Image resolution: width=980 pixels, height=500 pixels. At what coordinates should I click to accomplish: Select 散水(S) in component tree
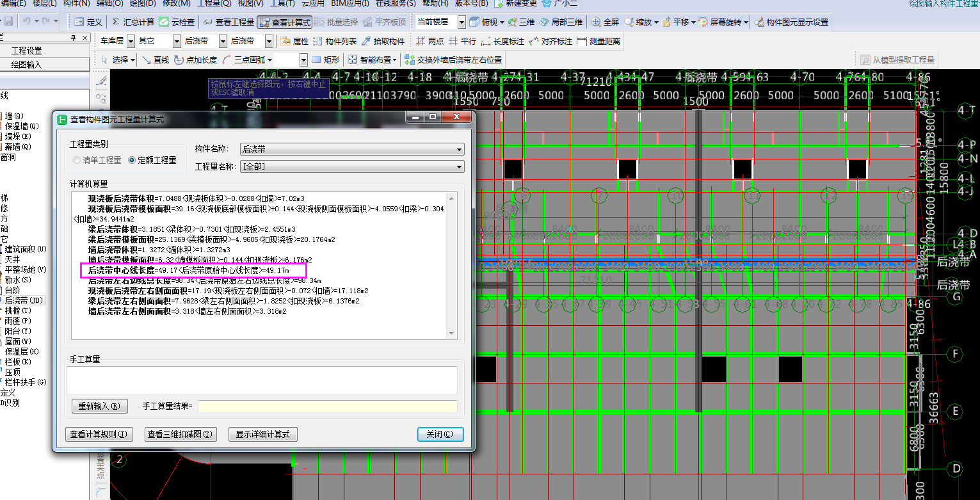coord(19,280)
